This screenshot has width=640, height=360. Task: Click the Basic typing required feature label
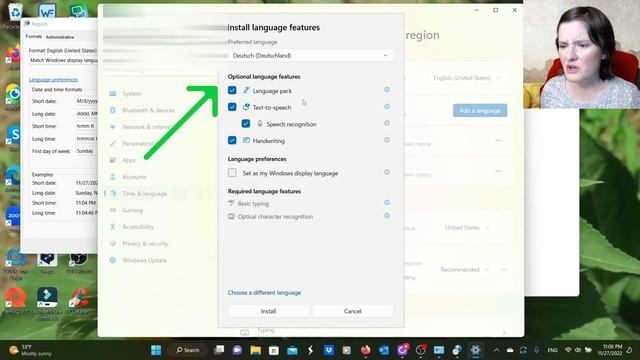(x=253, y=204)
